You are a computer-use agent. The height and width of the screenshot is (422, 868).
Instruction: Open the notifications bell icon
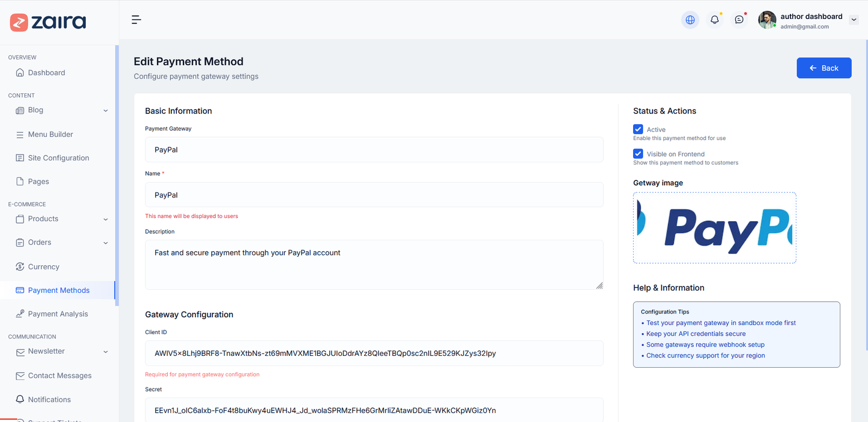(x=714, y=20)
